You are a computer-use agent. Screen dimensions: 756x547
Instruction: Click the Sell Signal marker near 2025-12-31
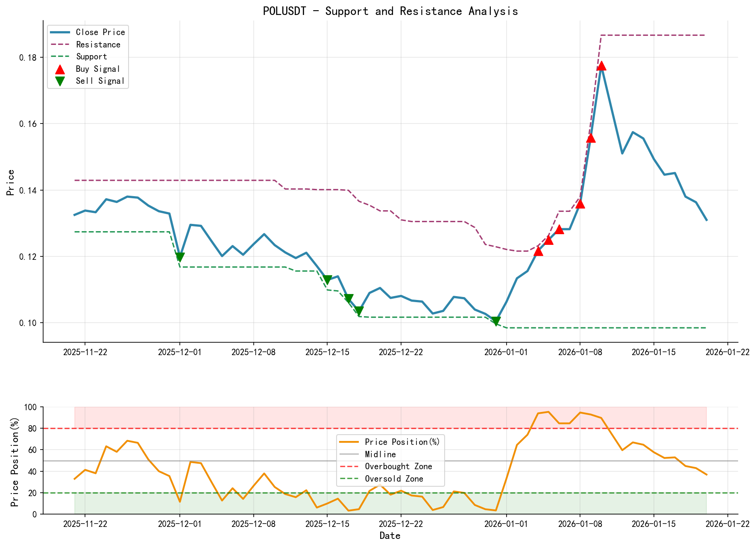point(496,320)
